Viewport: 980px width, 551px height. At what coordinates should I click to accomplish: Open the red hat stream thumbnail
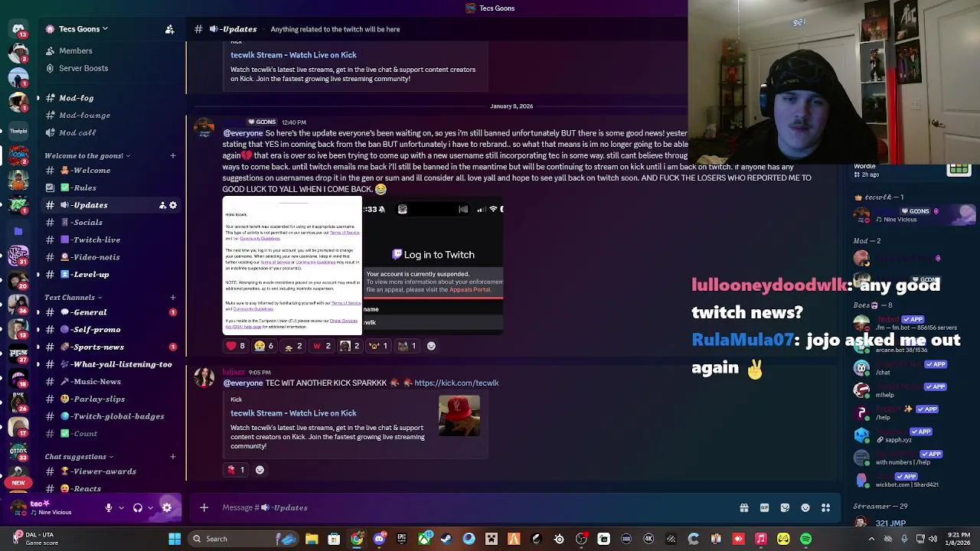point(459,416)
